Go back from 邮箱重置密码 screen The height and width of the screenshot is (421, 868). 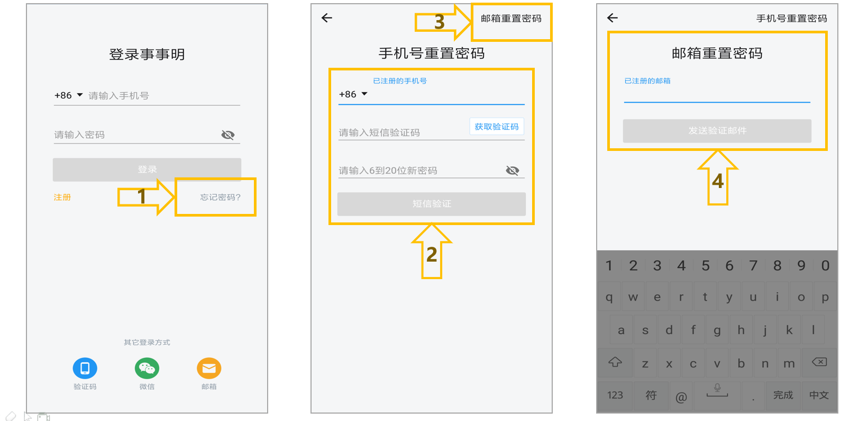coord(613,18)
